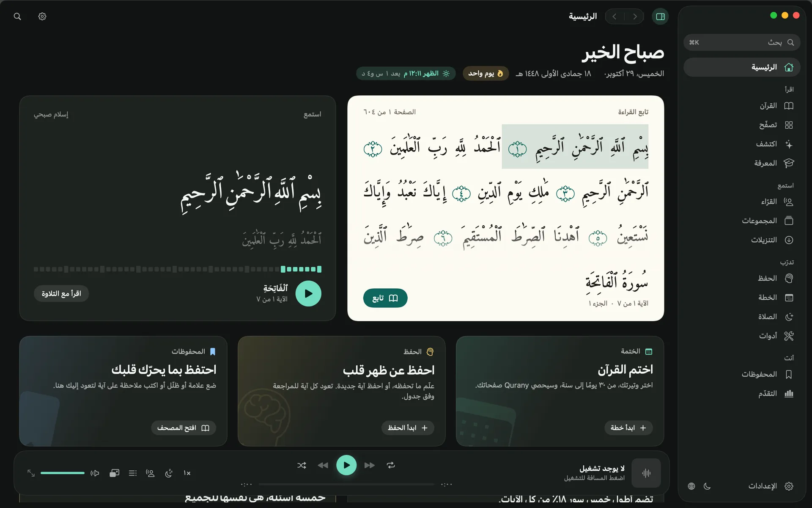This screenshot has height=508, width=812.
Task: Click the الظهر prayer time badge
Action: tap(406, 74)
